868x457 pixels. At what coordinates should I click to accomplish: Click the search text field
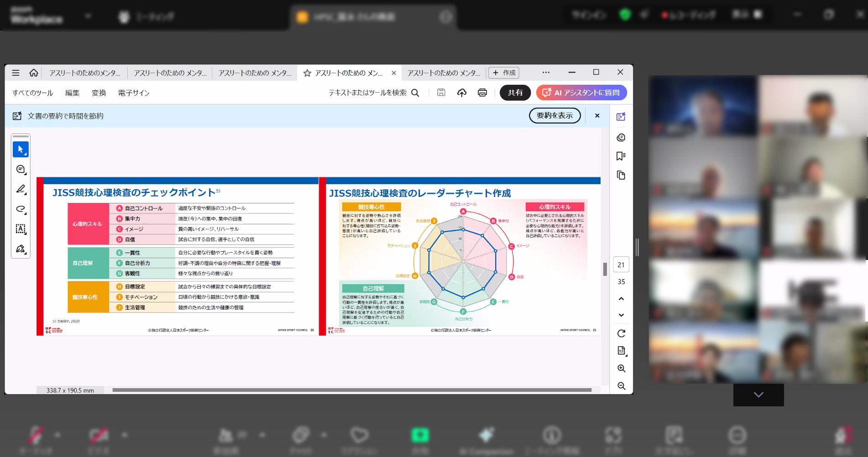click(x=368, y=93)
